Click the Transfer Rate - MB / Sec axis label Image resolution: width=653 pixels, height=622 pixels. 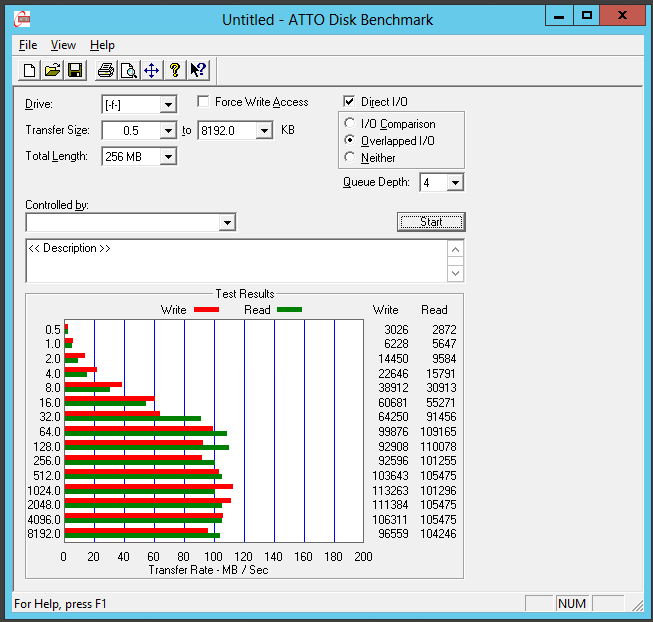pos(208,570)
